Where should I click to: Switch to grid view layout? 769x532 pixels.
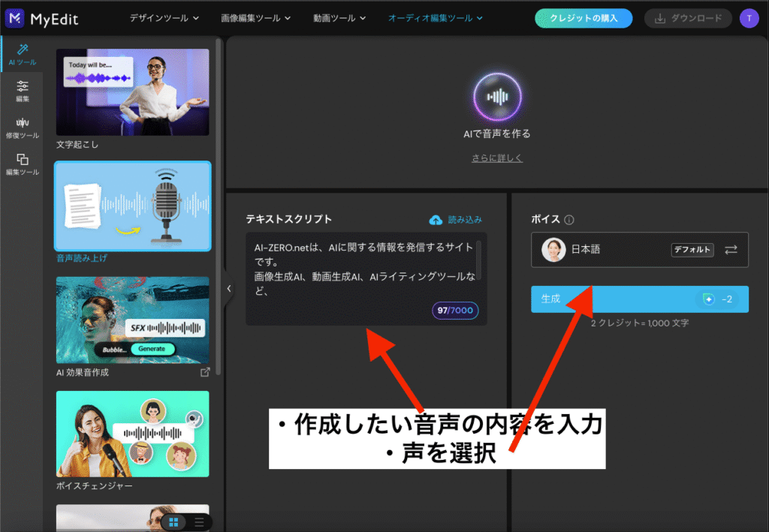[x=173, y=522]
